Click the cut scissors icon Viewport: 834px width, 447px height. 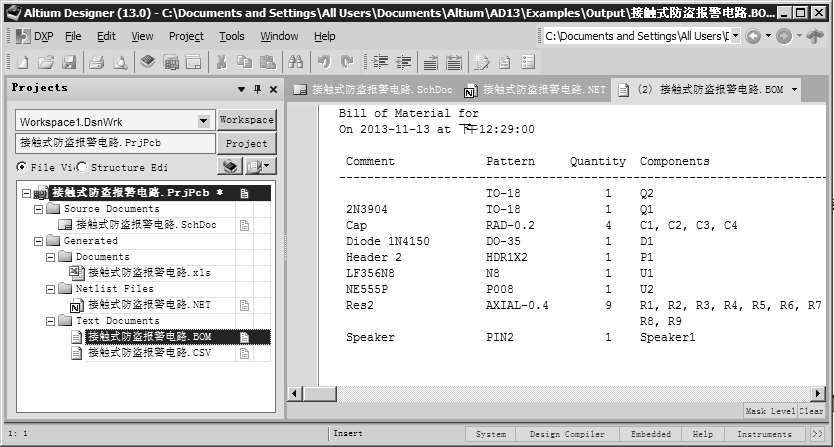point(219,62)
